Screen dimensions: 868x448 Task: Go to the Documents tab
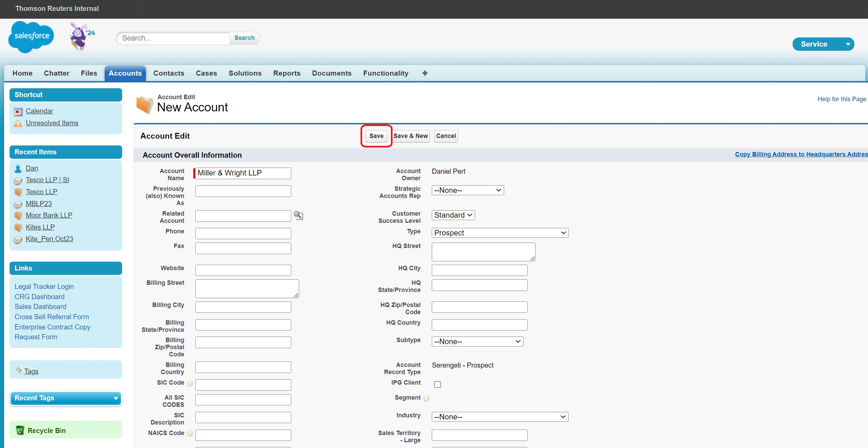(332, 73)
